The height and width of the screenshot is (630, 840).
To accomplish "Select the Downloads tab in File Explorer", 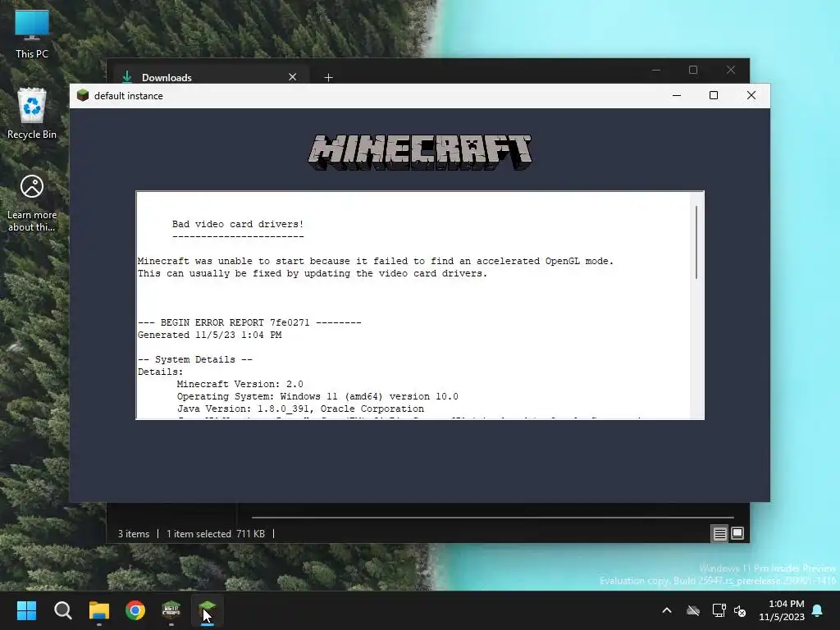I will (209, 77).
